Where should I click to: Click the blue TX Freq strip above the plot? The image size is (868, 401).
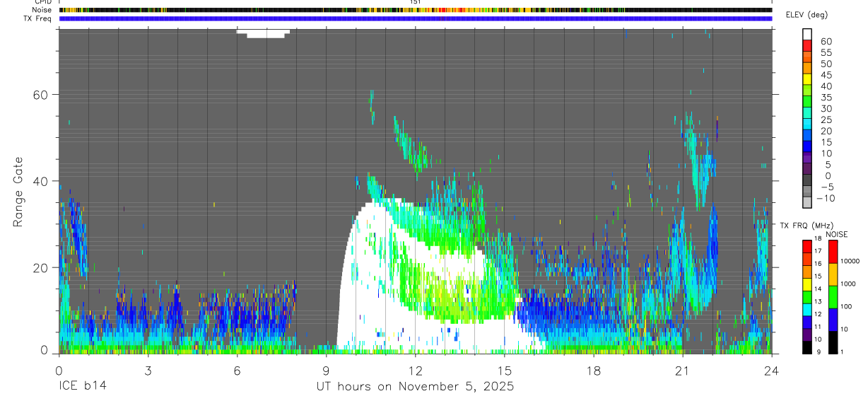(416, 18)
